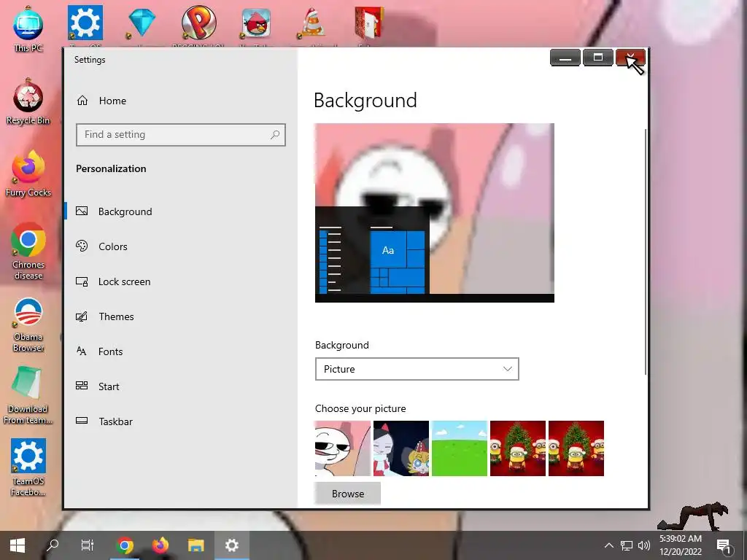The height and width of the screenshot is (560, 747).
Task: Open the Download From team desktop icon
Action: tap(28, 395)
